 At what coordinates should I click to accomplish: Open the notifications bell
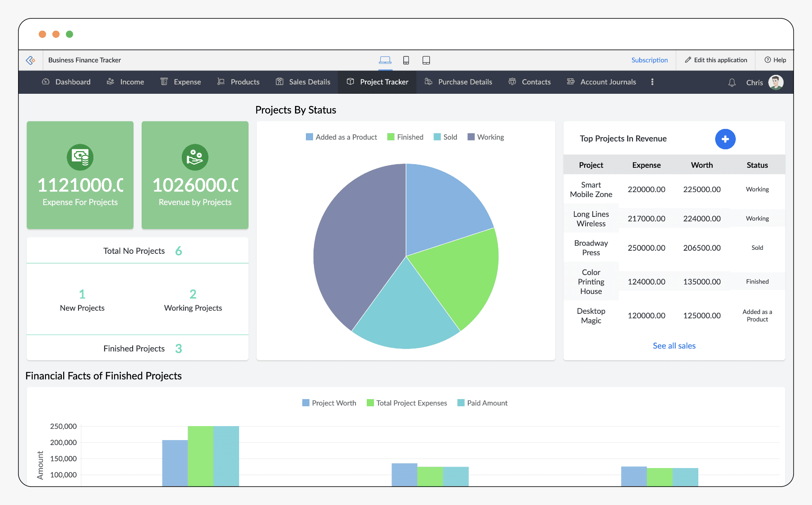click(x=731, y=82)
